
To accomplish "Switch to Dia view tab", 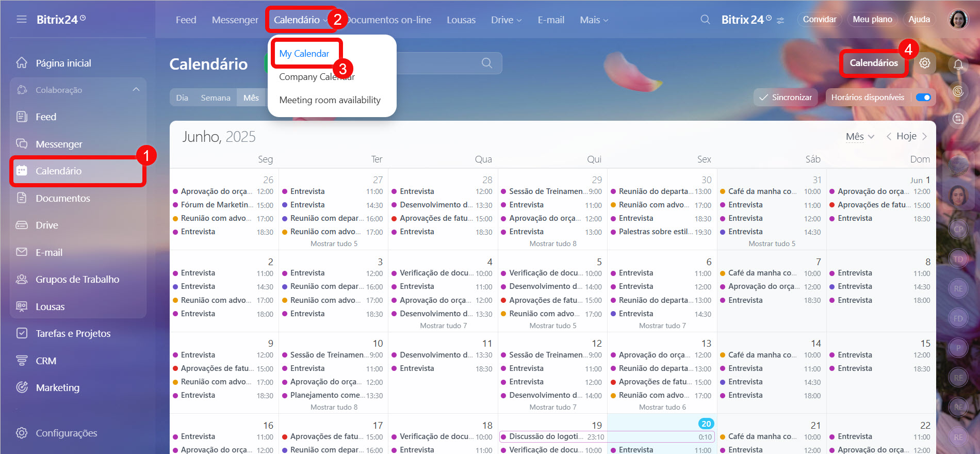I will [x=182, y=98].
